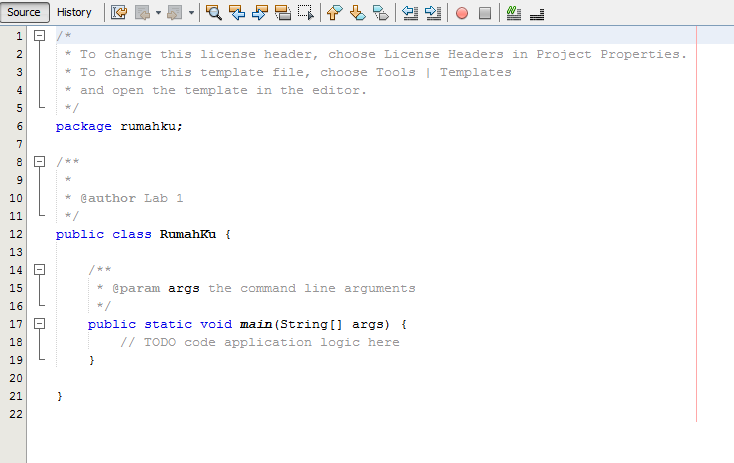
Task: Click the 'String[]' parameter type text
Action: [x=311, y=324]
